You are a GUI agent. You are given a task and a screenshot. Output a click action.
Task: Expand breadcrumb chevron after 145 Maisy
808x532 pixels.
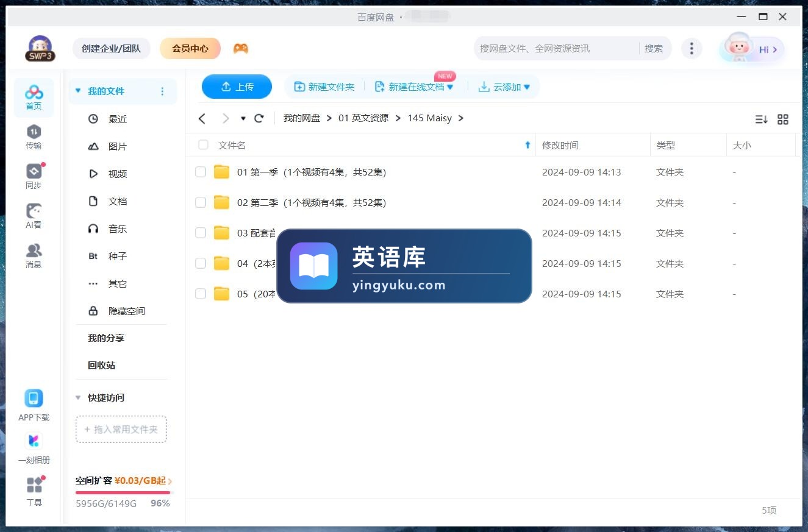pos(461,118)
